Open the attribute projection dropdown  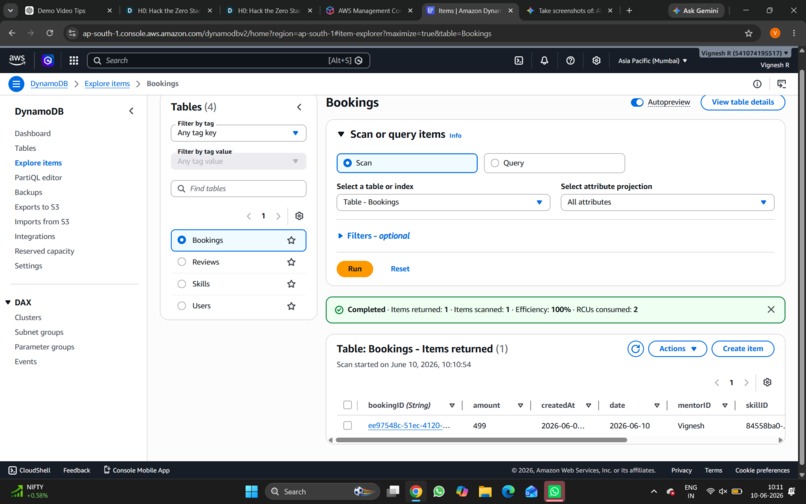(x=667, y=202)
